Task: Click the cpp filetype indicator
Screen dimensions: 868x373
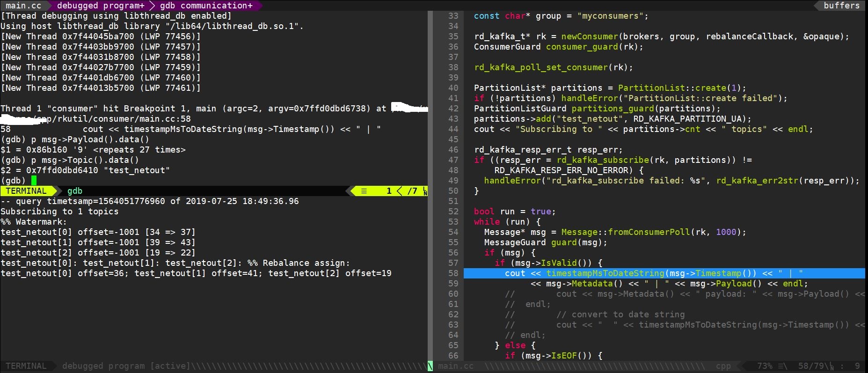Action: [723, 366]
